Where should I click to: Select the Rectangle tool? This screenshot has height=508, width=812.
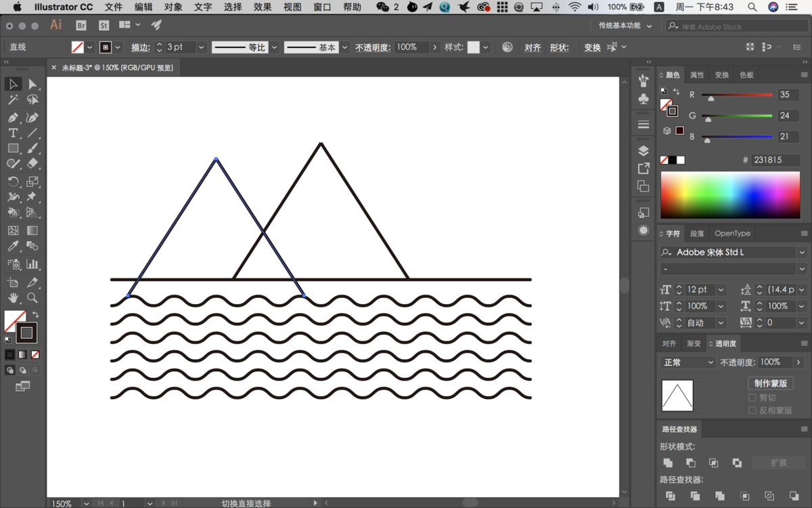coord(13,148)
